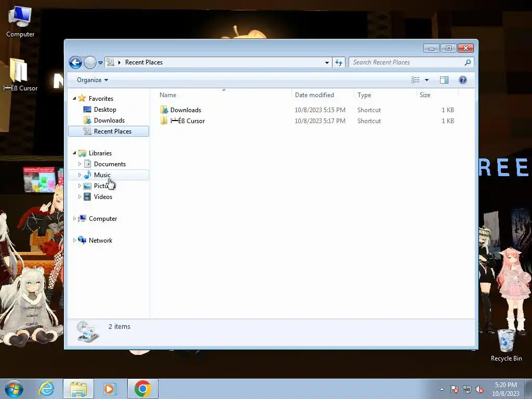Select the Computer desktop icon
The width and height of the screenshot is (532, 399).
(x=20, y=22)
